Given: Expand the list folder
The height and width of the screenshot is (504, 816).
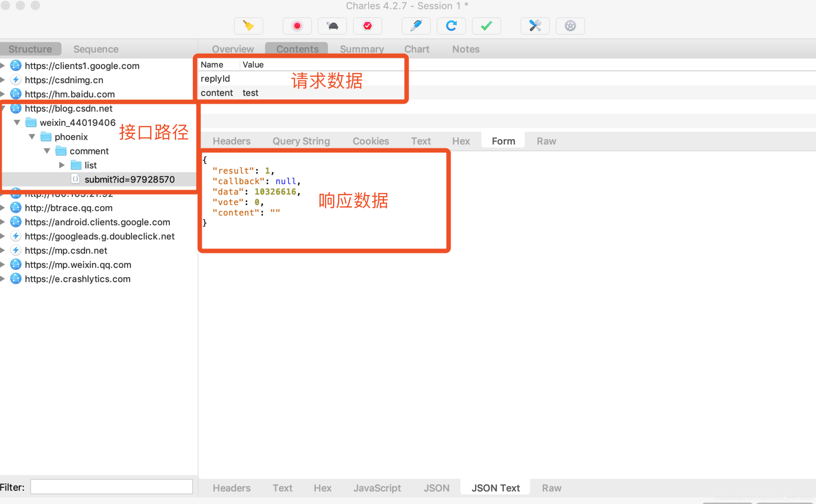Looking at the screenshot, I should click(x=62, y=165).
